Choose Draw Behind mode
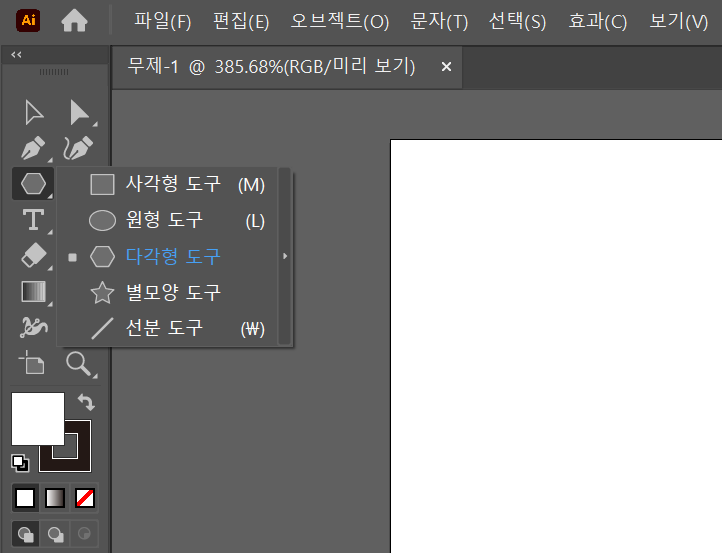The image size is (722, 553). [x=55, y=534]
